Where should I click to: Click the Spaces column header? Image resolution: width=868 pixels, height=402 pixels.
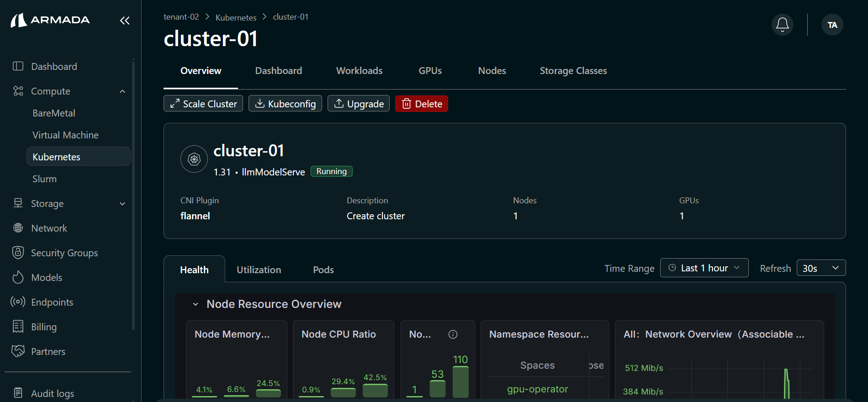coord(537,365)
